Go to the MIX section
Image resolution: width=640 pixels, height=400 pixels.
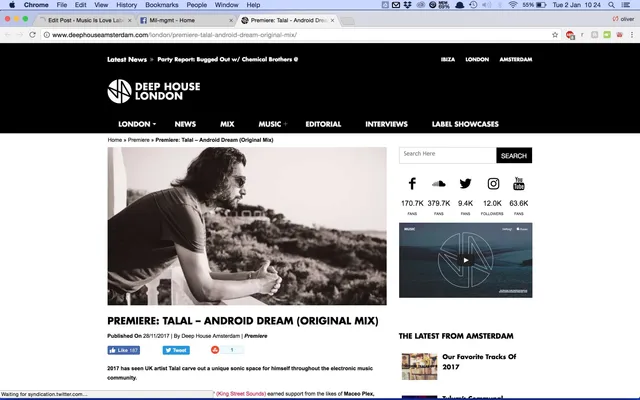pyautogui.click(x=227, y=124)
